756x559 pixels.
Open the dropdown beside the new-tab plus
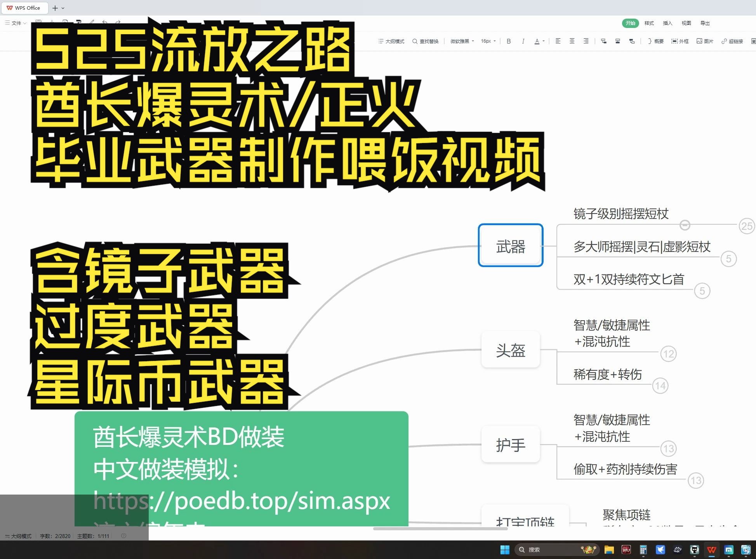tap(63, 8)
